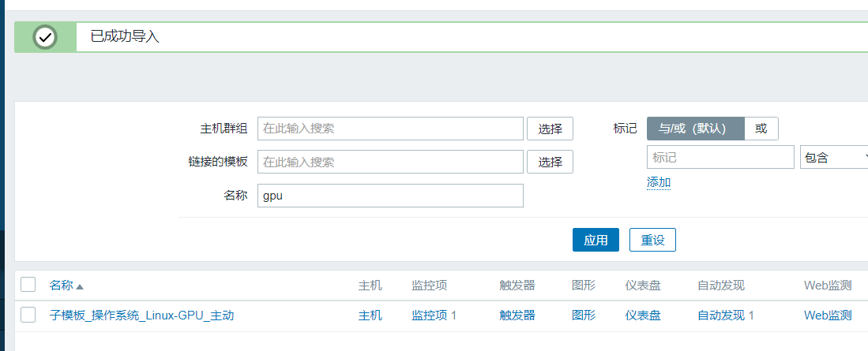Screen dimensions: 868x351
Task: Focus the 标记 tag name field
Action: point(720,157)
